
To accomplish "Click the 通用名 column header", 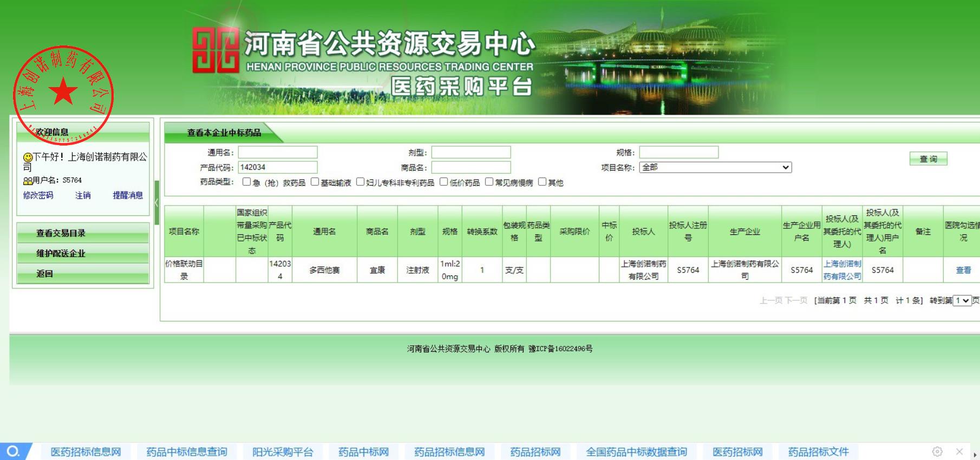I will click(x=324, y=232).
